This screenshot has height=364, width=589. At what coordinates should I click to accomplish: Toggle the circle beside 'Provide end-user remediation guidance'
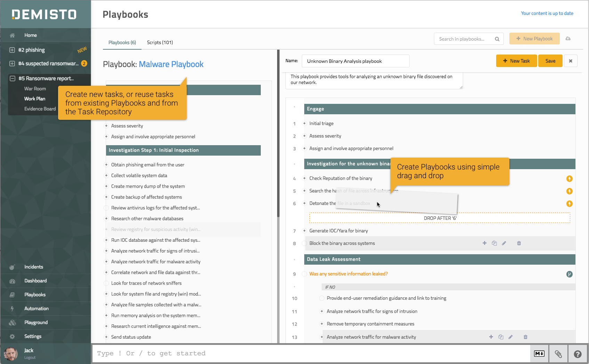coord(322,298)
